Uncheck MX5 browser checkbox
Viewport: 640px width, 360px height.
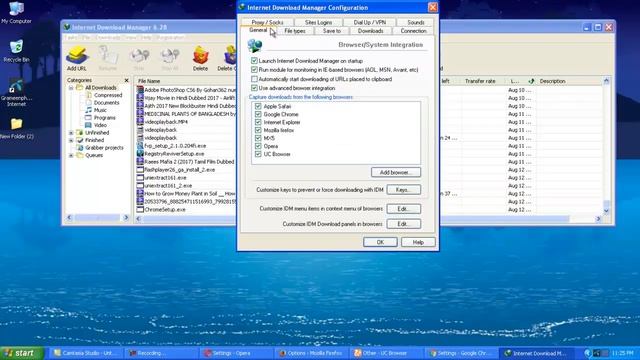click(258, 138)
